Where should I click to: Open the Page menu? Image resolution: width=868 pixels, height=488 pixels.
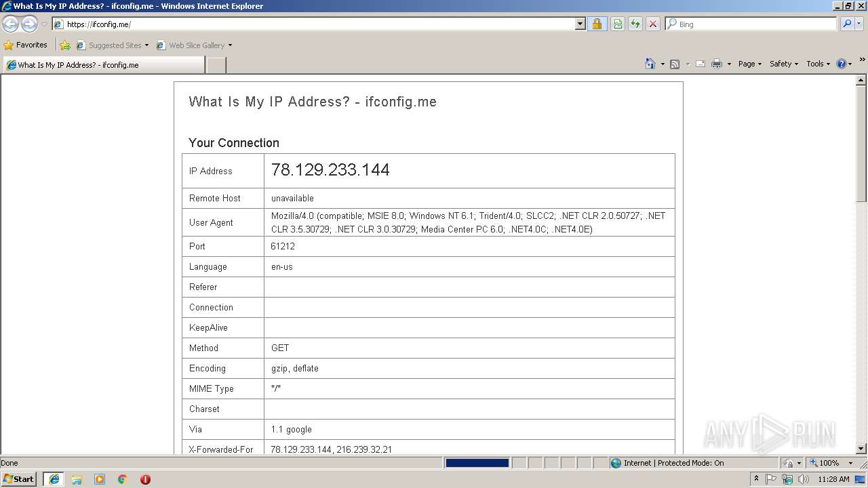749,64
